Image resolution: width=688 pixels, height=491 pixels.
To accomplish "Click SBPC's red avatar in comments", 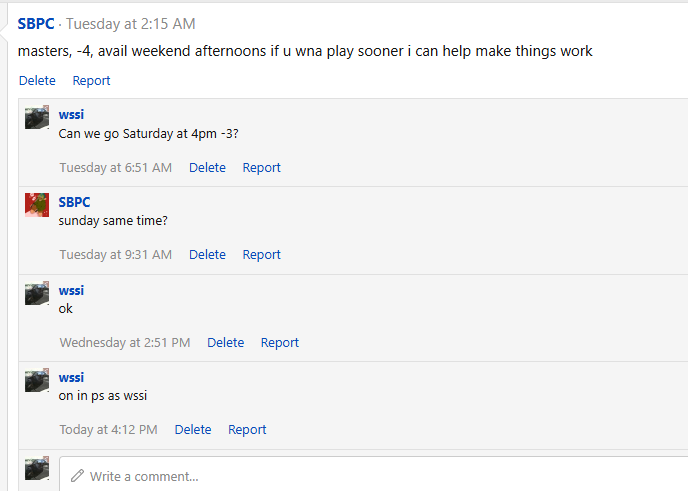I will click(x=37, y=204).
